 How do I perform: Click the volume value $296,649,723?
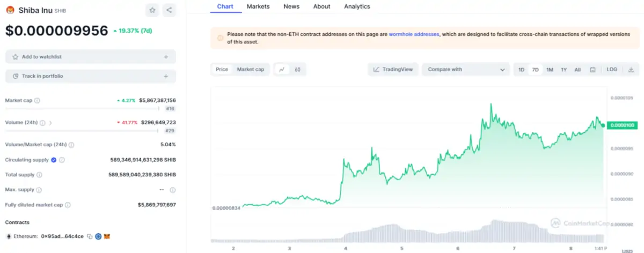[x=158, y=122]
